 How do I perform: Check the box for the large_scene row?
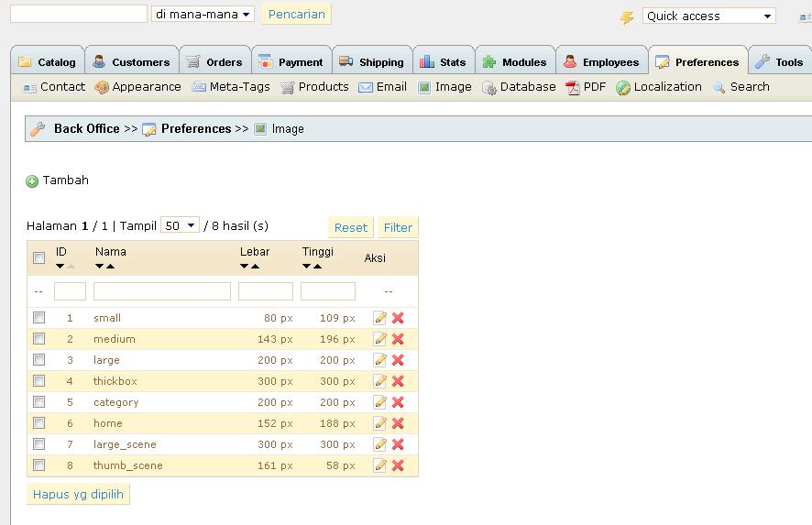coord(38,443)
